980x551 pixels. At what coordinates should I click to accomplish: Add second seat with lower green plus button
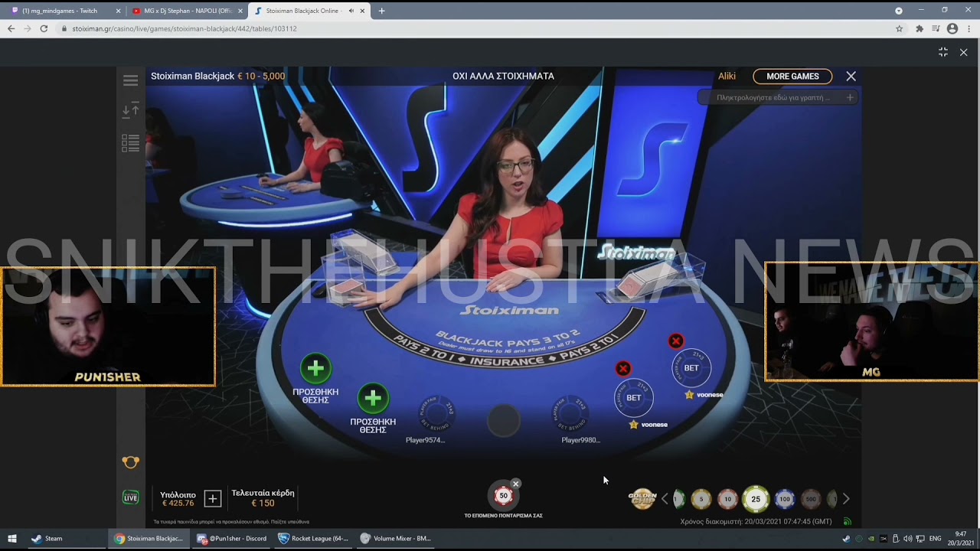(x=373, y=399)
